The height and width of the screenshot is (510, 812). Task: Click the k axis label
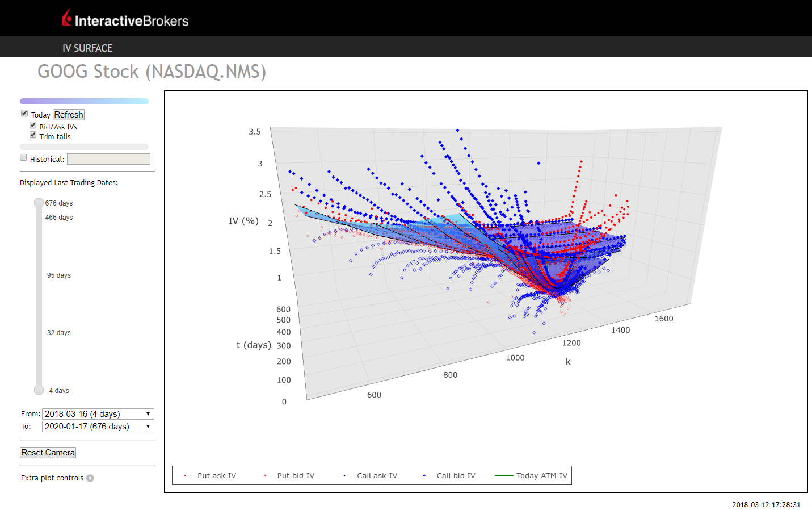pyautogui.click(x=568, y=362)
